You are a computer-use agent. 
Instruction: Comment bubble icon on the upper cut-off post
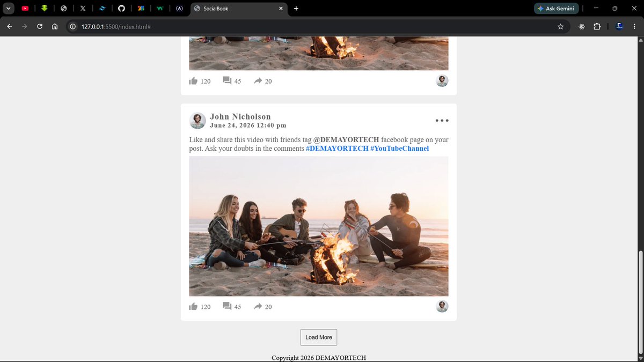point(227,80)
